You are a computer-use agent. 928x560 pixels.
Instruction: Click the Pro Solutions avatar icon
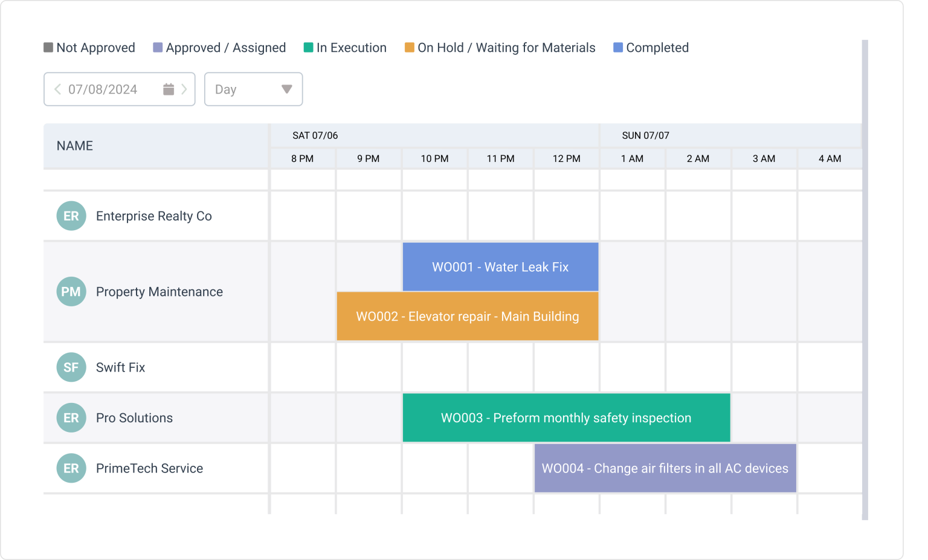click(x=71, y=417)
